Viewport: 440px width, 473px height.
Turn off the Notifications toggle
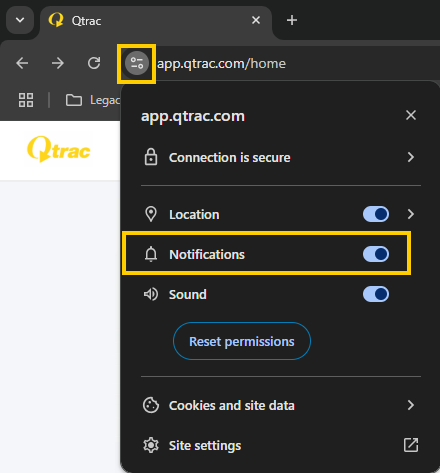(376, 254)
